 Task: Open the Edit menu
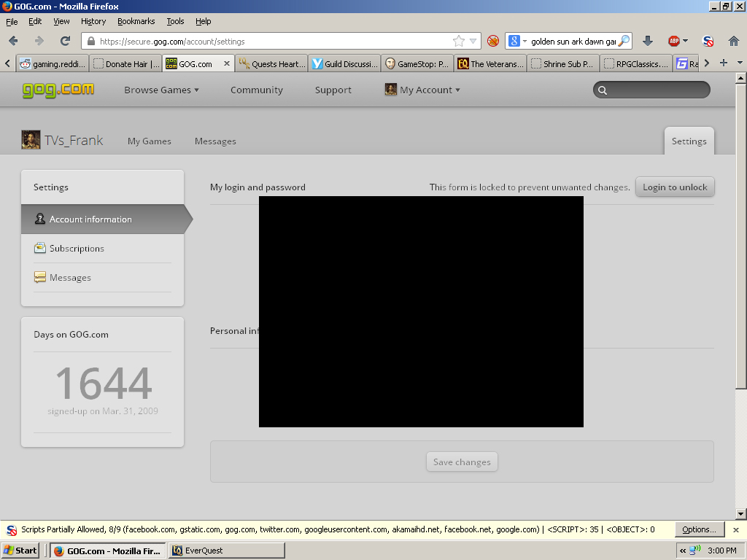[35, 21]
